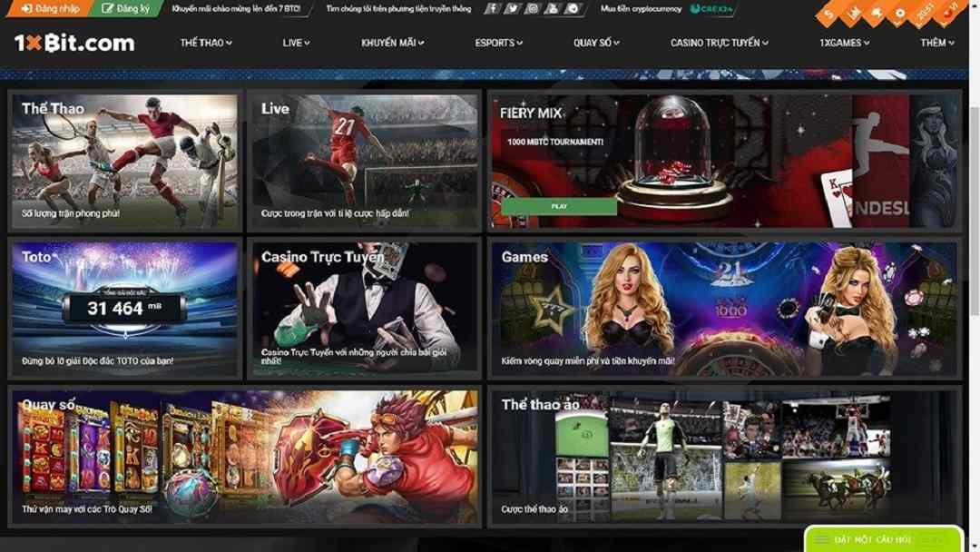Open the Telegram social icon
The height and width of the screenshot is (552, 980).
pyautogui.click(x=573, y=9)
